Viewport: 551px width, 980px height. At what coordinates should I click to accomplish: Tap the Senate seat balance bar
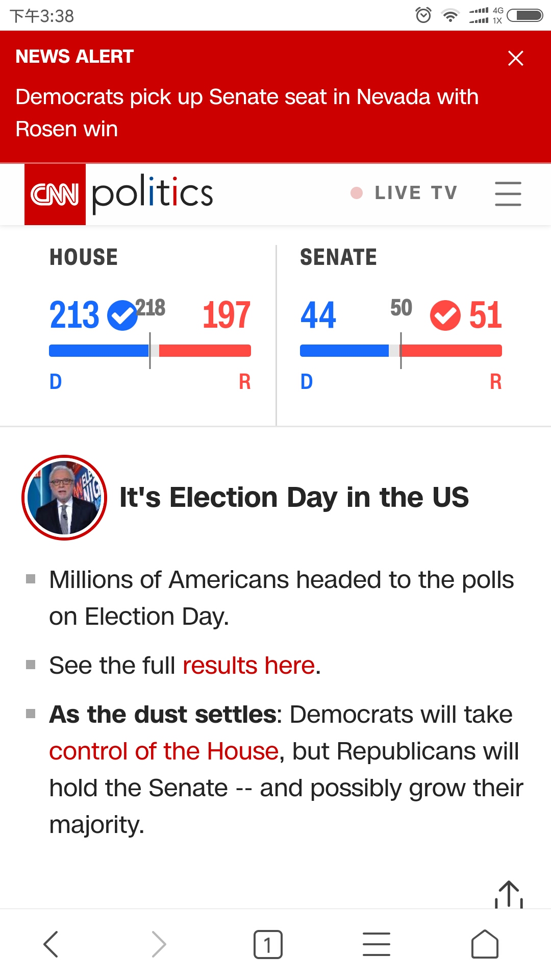pos(401,351)
